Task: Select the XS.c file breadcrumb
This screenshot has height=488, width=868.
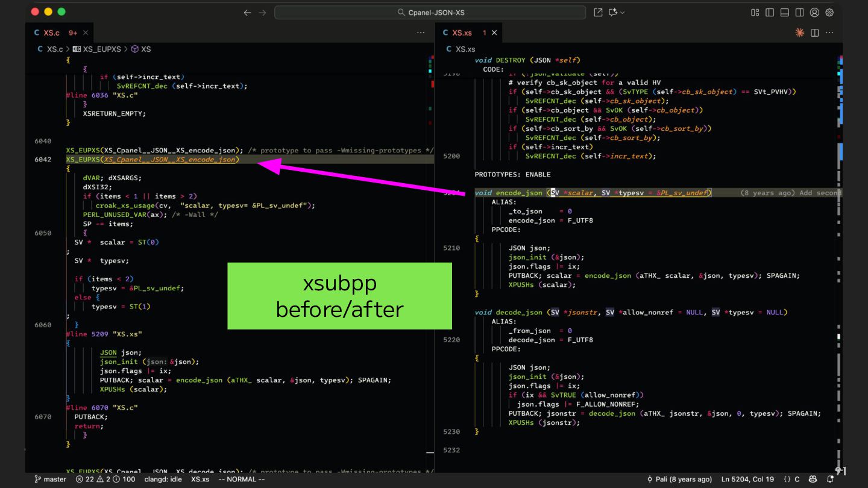Action: pyautogui.click(x=50, y=49)
